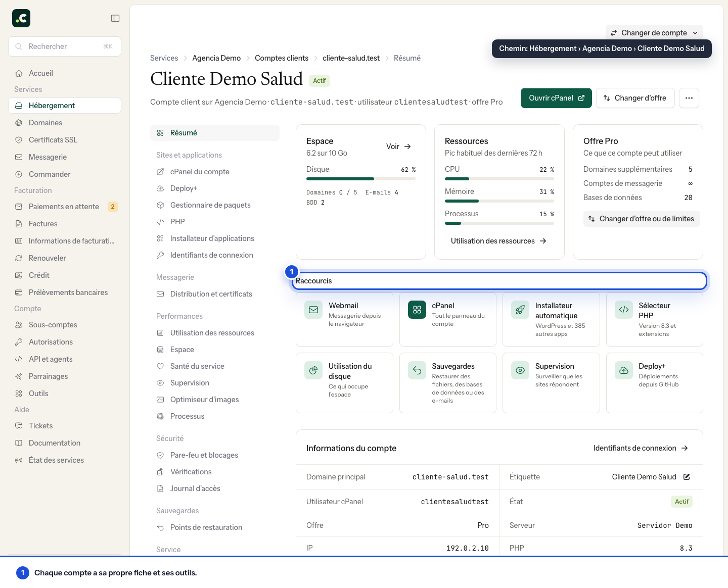This screenshot has width=728, height=588.
Task: Open Outils in the sidebar
Action: 65,394
